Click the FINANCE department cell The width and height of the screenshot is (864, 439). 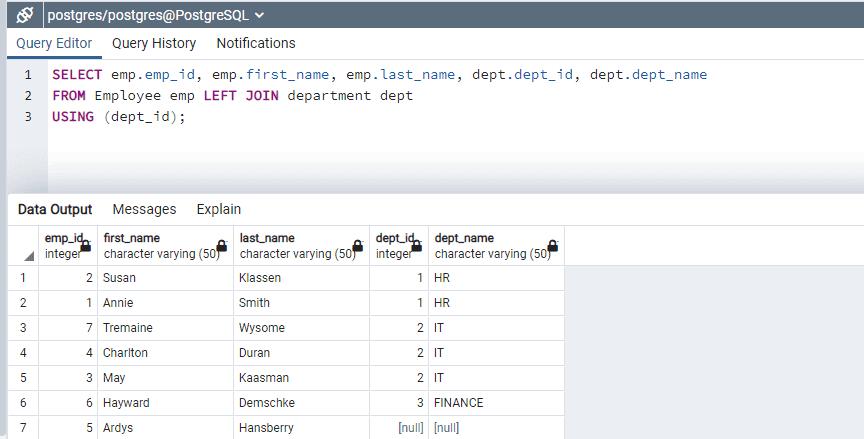pos(496,402)
